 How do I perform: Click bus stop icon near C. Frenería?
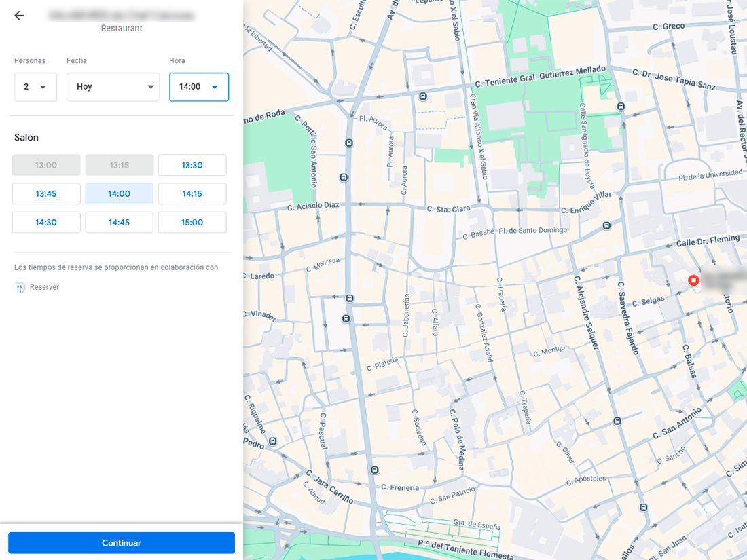coord(375,470)
